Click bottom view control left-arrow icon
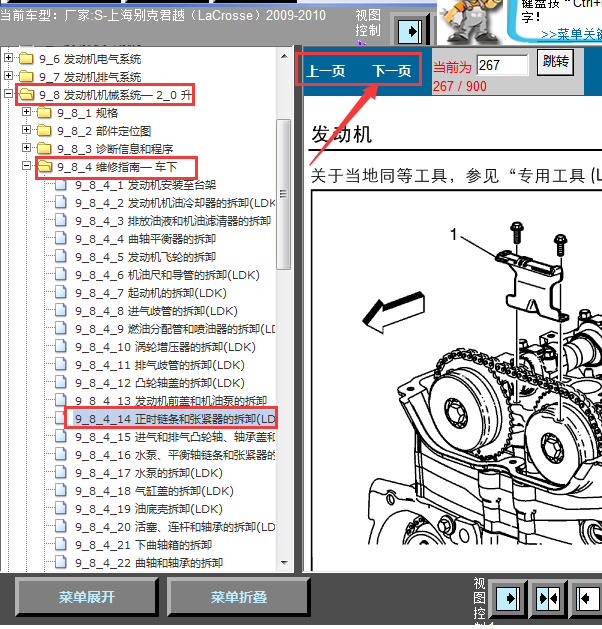Image resolution: width=602 pixels, height=629 pixels. coord(588,599)
